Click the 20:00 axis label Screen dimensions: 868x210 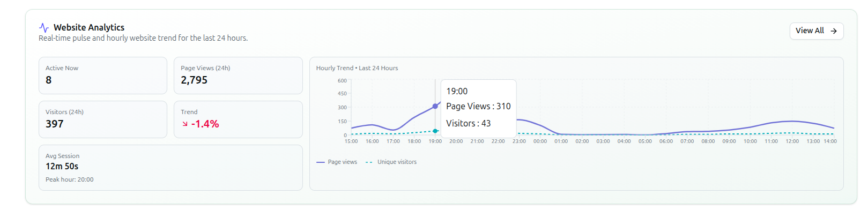(x=456, y=141)
